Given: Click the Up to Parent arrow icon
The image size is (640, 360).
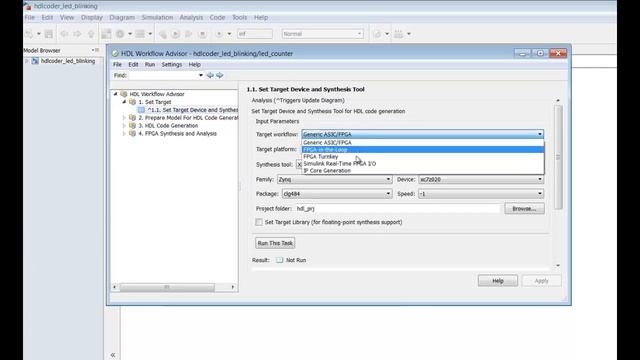Looking at the screenshot, I should [91, 34].
